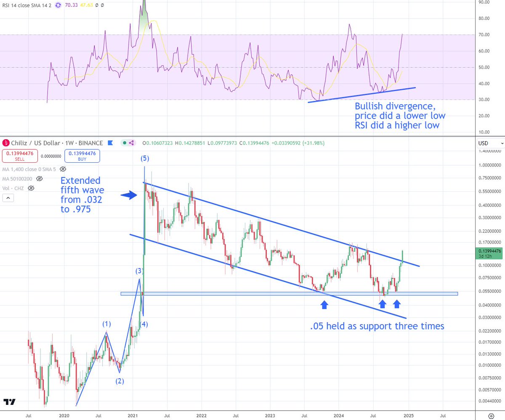This screenshot has height=420, width=505.
Task: Click the green current price label 0.13994476
Action: (x=489, y=253)
